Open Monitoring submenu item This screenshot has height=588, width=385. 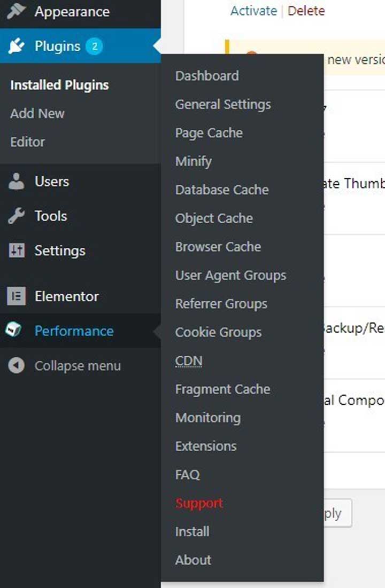(208, 418)
